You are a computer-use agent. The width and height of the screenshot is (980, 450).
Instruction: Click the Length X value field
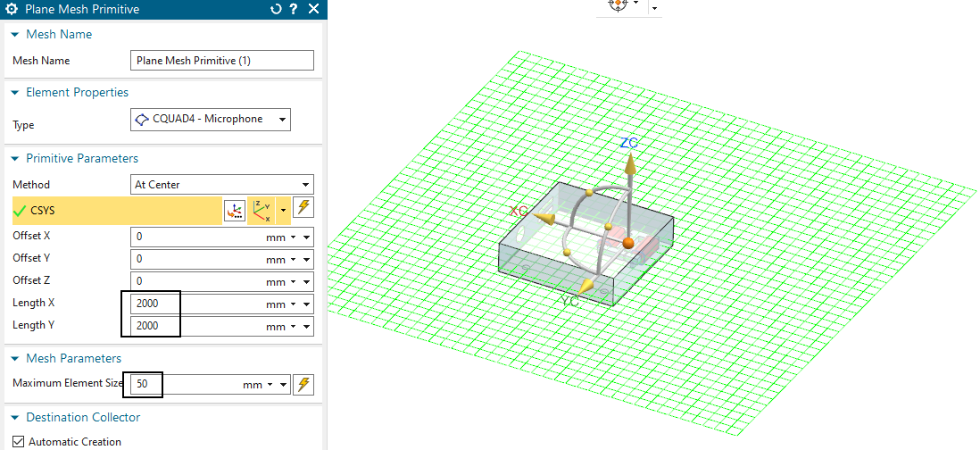click(x=196, y=304)
